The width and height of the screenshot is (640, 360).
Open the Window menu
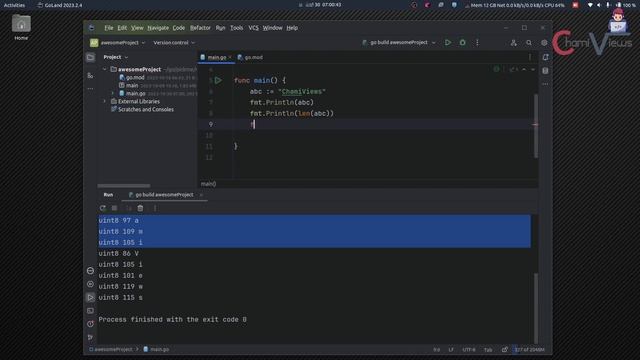click(272, 28)
